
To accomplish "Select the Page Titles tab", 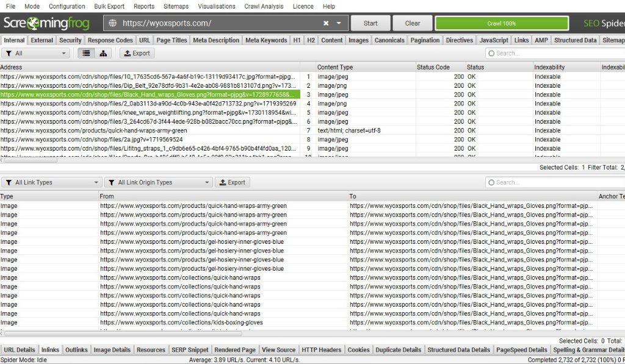I will [x=172, y=40].
